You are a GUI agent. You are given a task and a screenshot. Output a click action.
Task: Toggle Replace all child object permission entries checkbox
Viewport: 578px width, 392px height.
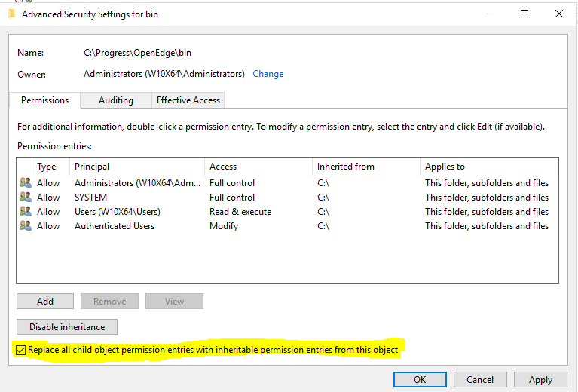[x=21, y=350]
